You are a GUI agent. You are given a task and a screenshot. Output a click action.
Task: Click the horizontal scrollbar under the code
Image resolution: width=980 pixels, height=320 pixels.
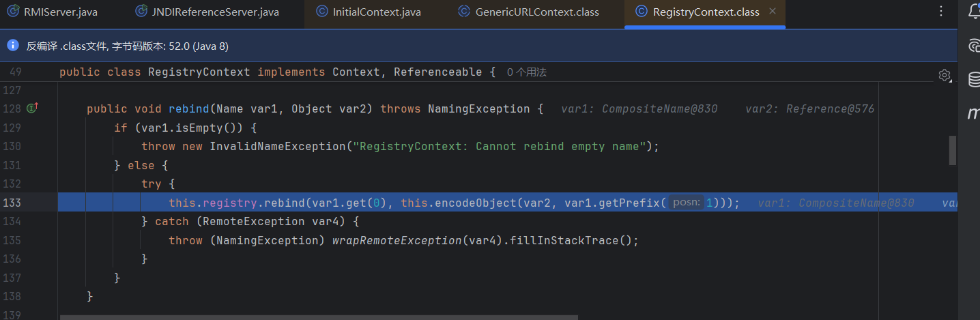click(x=319, y=317)
